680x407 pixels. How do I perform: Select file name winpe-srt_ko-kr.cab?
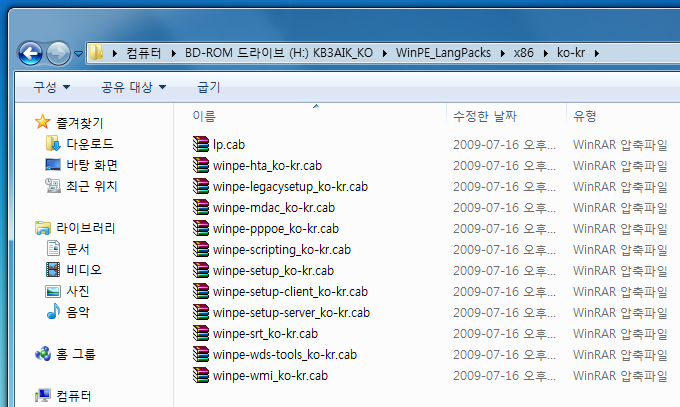pyautogui.click(x=265, y=334)
